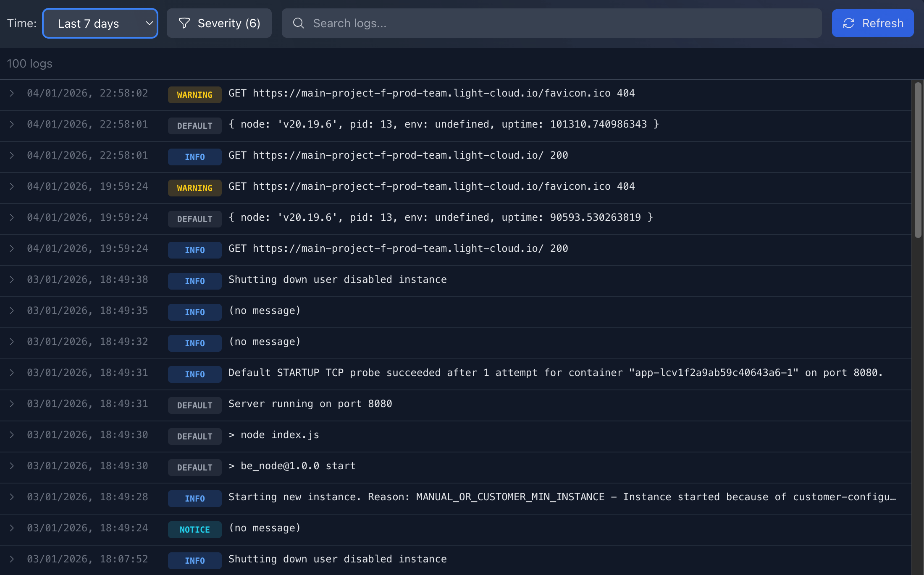Open the Last 7 days time dropdown
Screen dimensions: 924x575
pos(100,24)
